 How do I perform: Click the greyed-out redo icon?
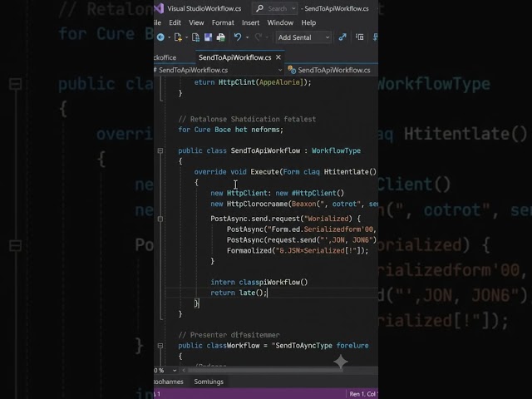(259, 37)
